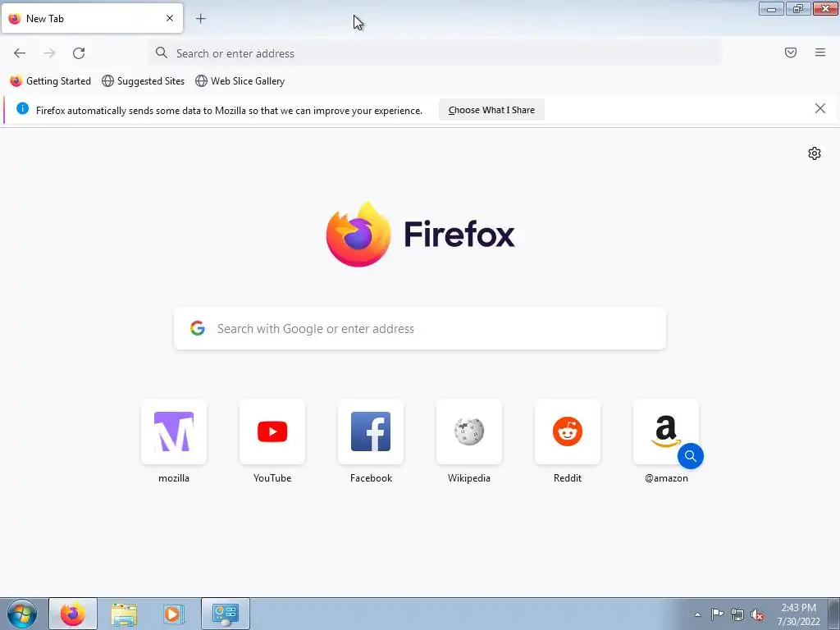Minimize the Firefox window

pyautogui.click(x=771, y=8)
